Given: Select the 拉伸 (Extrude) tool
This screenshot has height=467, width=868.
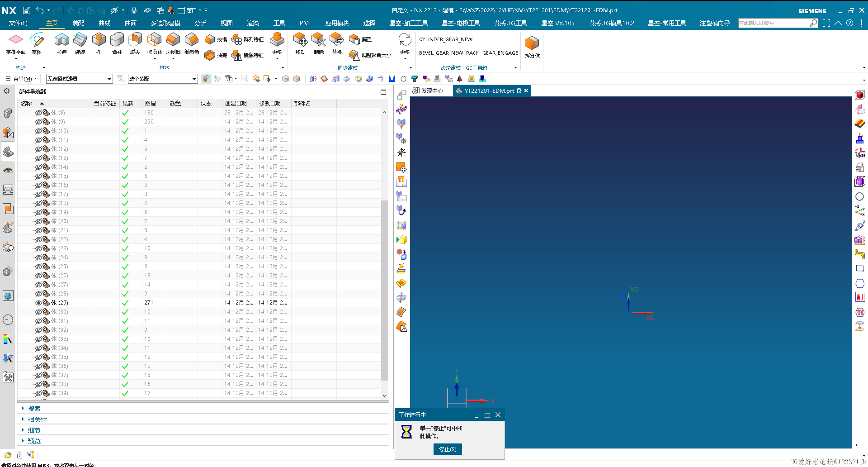Looking at the screenshot, I should [x=61, y=43].
